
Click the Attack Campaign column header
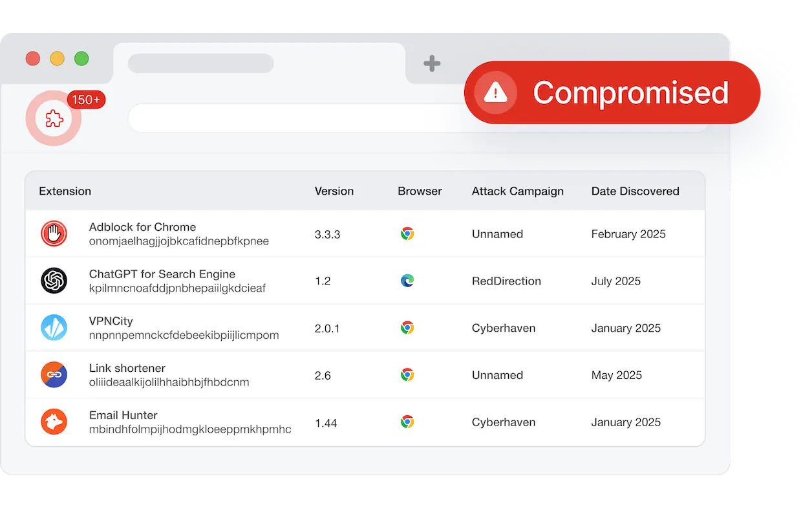coord(517,191)
